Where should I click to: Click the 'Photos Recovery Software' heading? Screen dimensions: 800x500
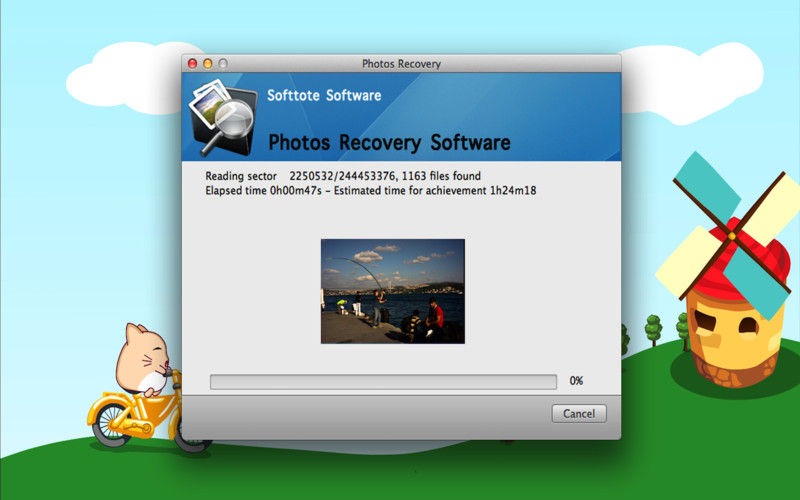coord(389,142)
